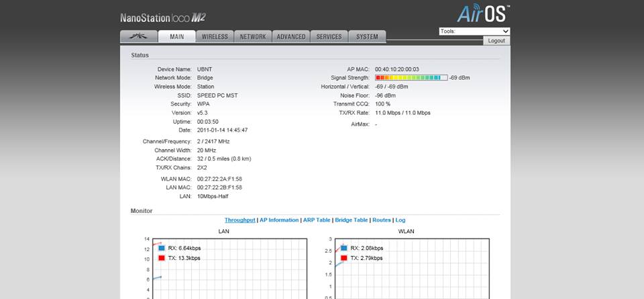
Task: View the Bridge Table link
Action: tap(352, 220)
